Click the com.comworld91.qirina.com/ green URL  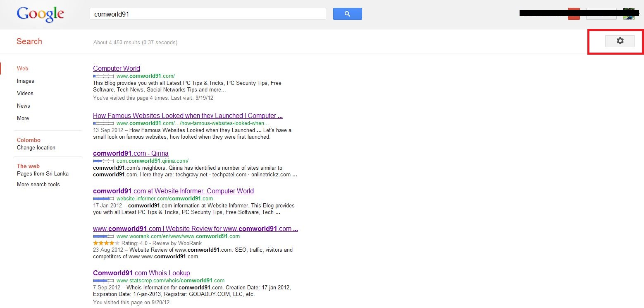click(x=153, y=161)
